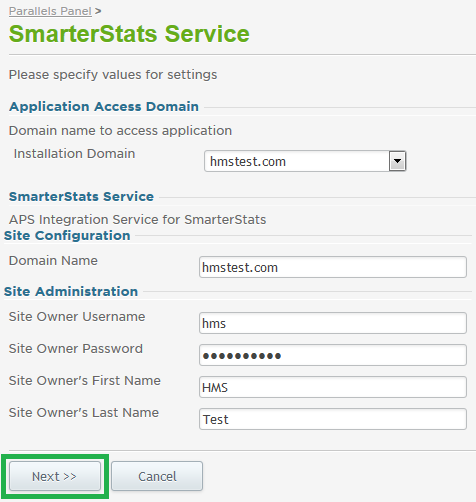The image size is (476, 502).
Task: Click the green SmarterStats Service page title
Action: 129,34
